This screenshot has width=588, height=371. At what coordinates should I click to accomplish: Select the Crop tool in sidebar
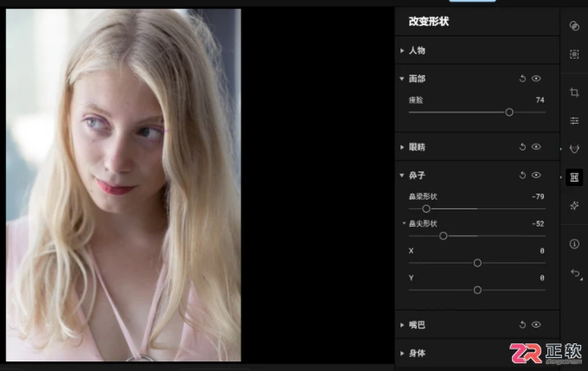click(574, 93)
